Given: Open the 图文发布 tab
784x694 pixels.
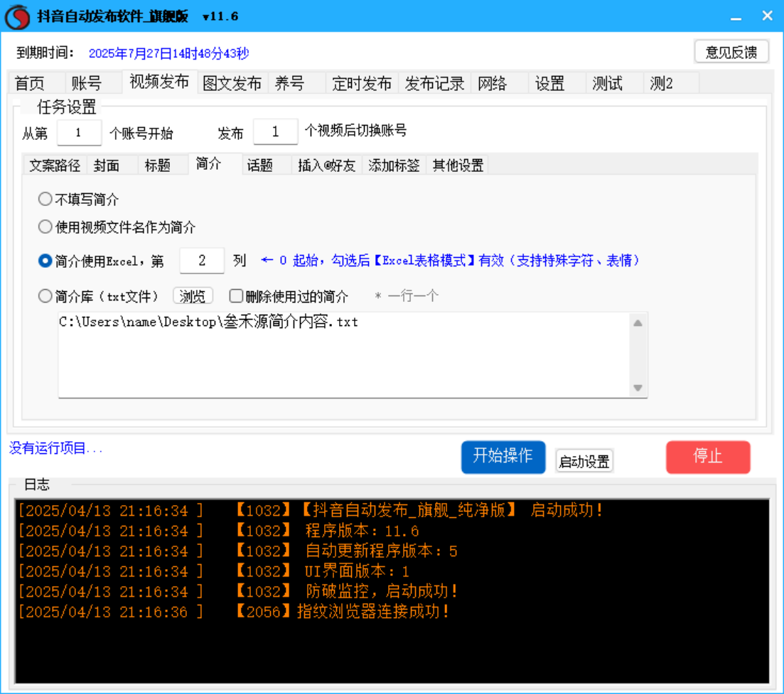Looking at the screenshot, I should click(232, 83).
